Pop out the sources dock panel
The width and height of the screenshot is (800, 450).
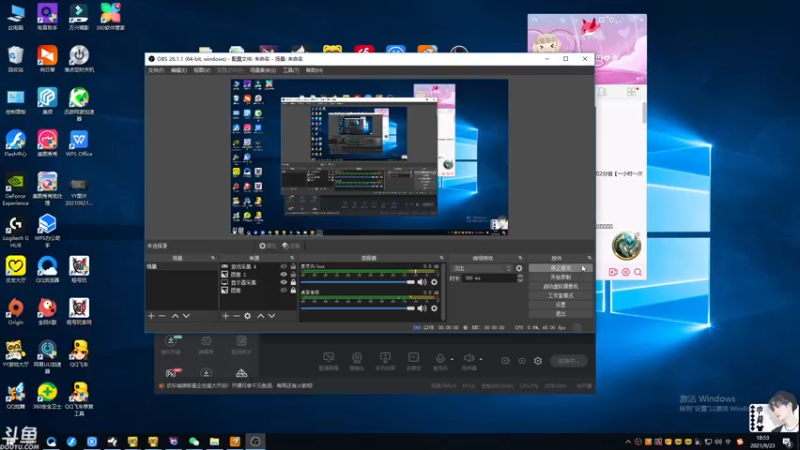click(x=292, y=258)
